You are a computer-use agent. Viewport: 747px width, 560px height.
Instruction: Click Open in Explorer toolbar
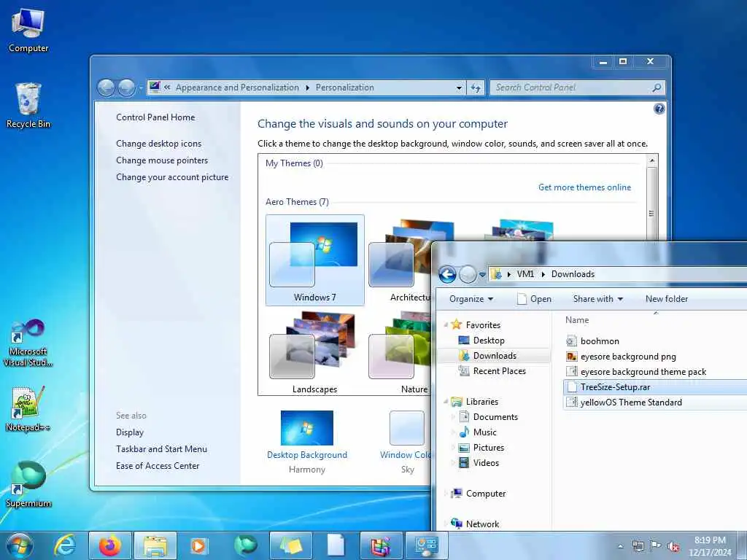(535, 299)
